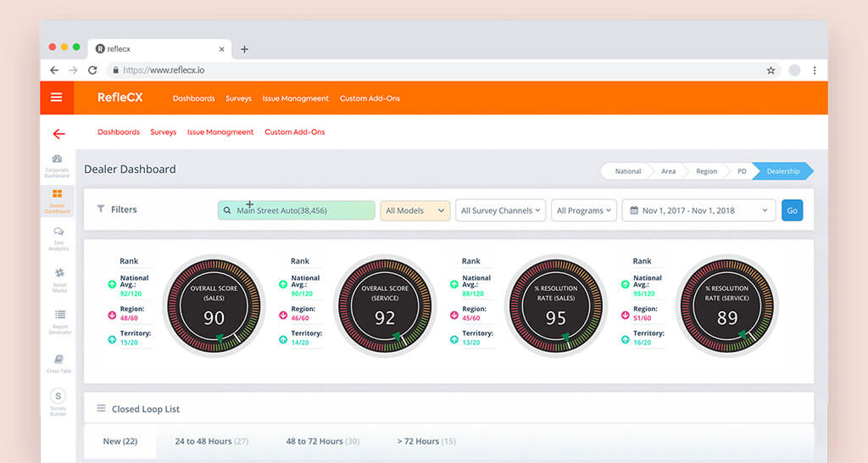
Task: Open Issue Managment link in orange header
Action: pyautogui.click(x=295, y=98)
